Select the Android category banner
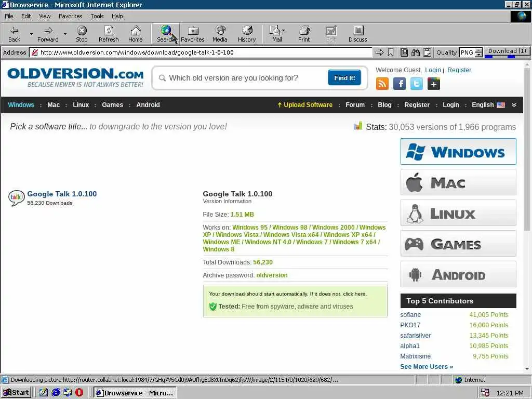 [x=458, y=274]
